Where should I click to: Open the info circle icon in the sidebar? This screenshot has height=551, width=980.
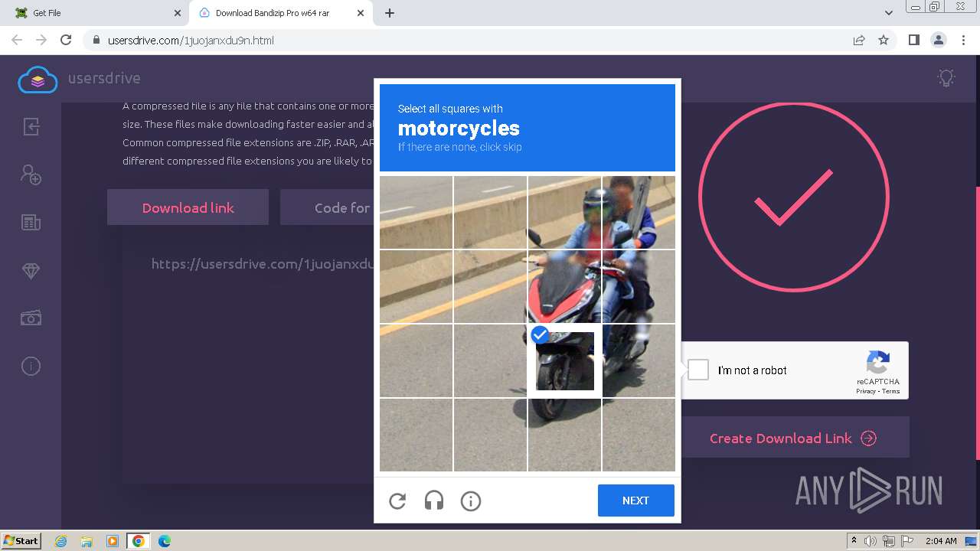(x=31, y=367)
